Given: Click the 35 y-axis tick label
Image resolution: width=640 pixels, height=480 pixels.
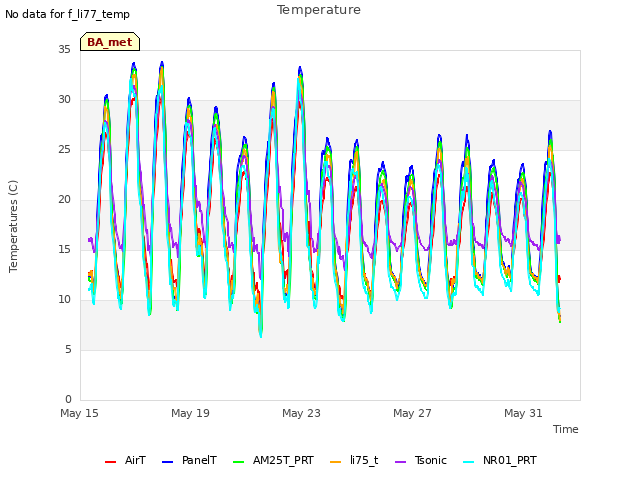Looking at the screenshot, I should (x=64, y=50).
